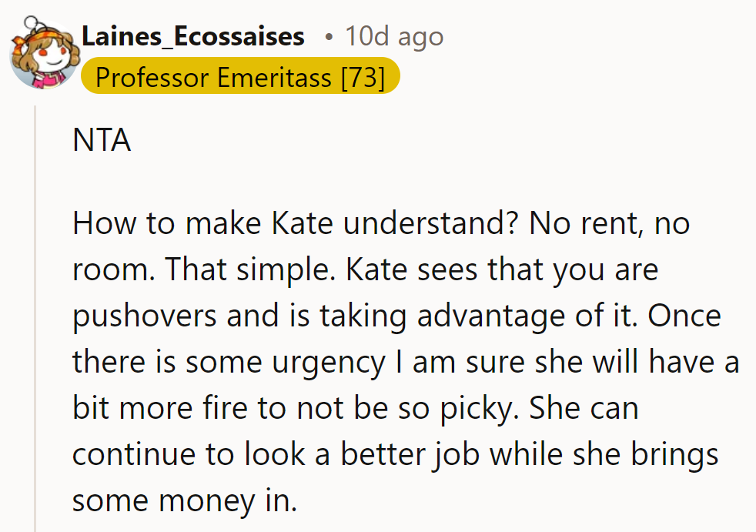Screen dimensions: 756x532
Task: Select the 'Professor Emeritass [73]' flair badge
Action: pos(239,76)
